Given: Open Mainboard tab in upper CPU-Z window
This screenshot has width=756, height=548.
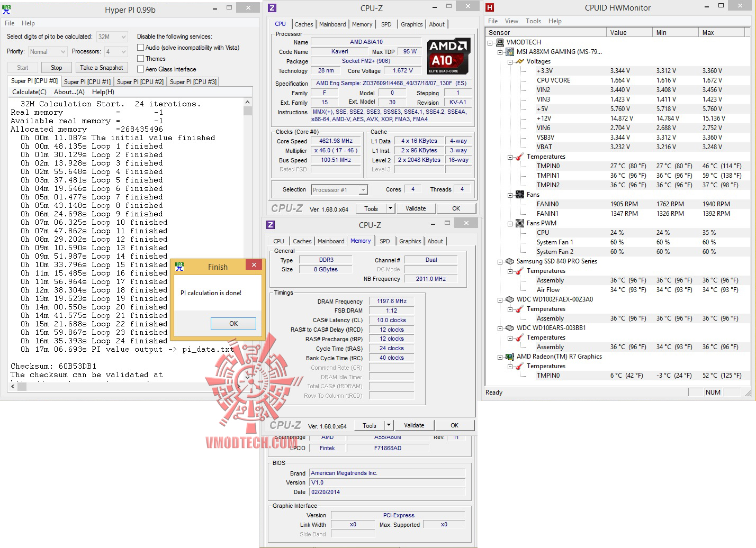Looking at the screenshot, I should click(332, 24).
